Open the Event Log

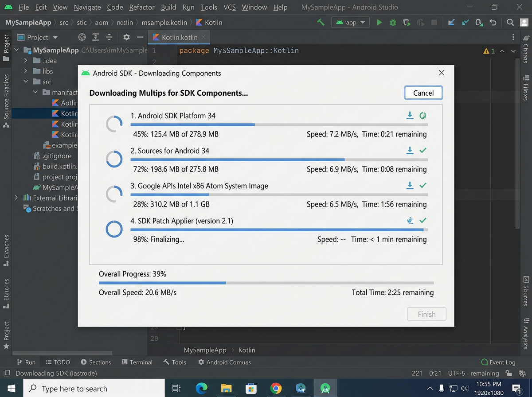pos(498,362)
